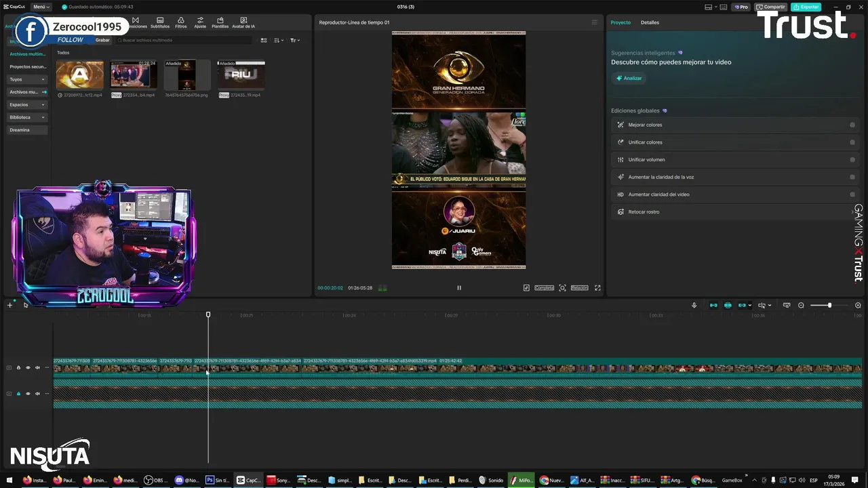
Task: Switch to the Detalles tab
Action: pos(650,22)
